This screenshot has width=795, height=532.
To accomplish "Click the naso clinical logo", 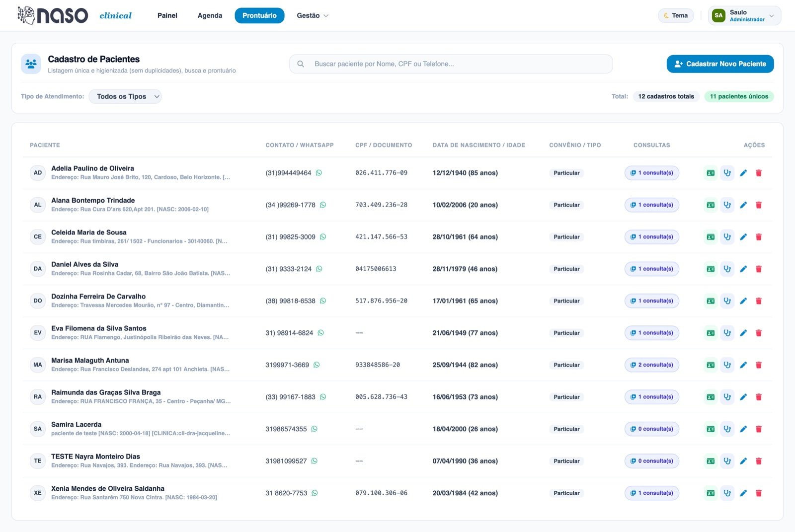I will tap(75, 15).
